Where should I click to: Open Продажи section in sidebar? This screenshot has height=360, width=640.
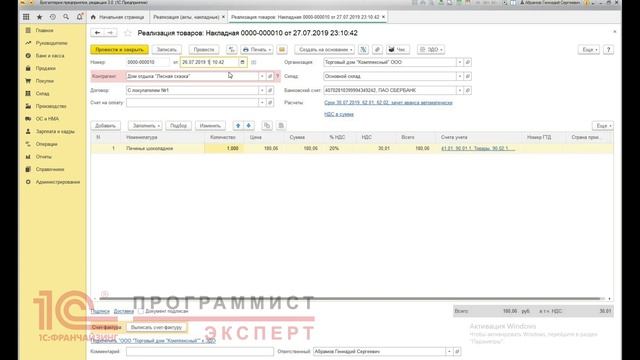pyautogui.click(x=45, y=68)
